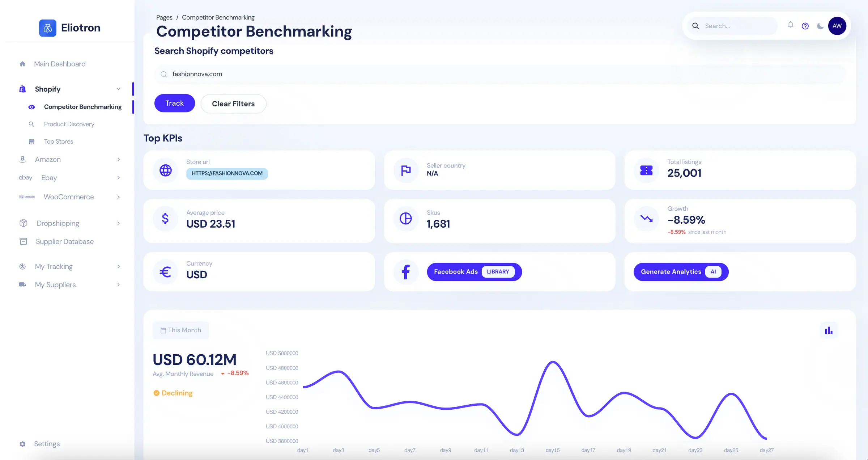This screenshot has height=460, width=868.
Task: Click the Seller country flag icon
Action: pos(406,170)
